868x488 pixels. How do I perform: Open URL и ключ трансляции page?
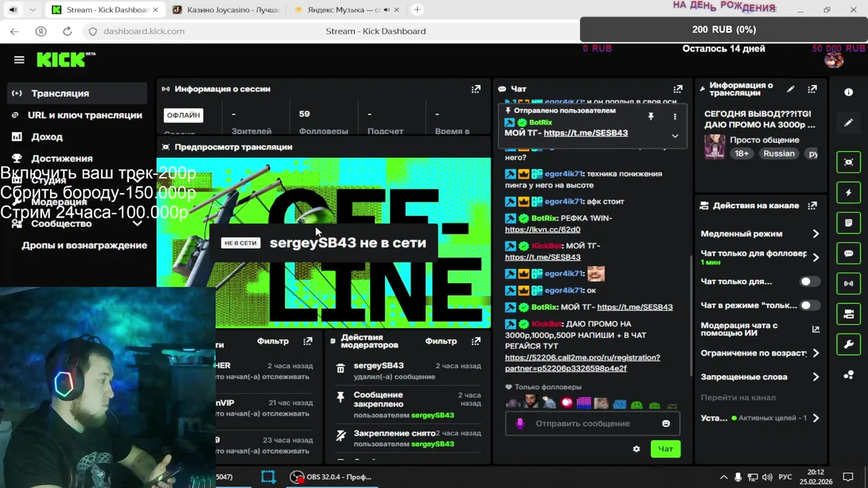[x=77, y=115]
